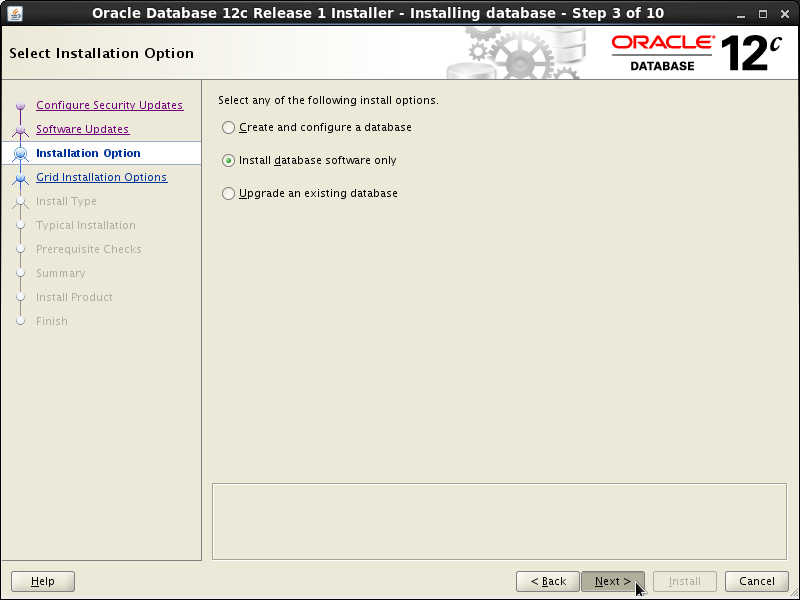Screen dimensions: 800x600
Task: Click the 'Install Type' greyed step text
Action: 66,201
